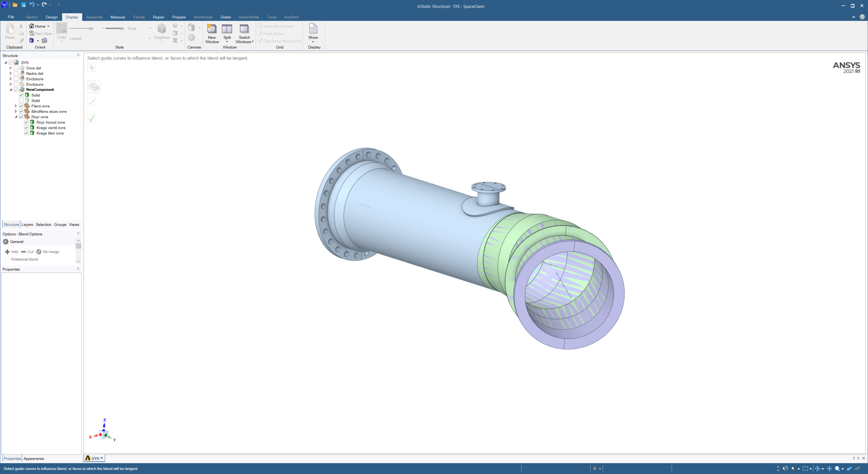
Task: Open the Layers panel tab
Action: click(27, 224)
